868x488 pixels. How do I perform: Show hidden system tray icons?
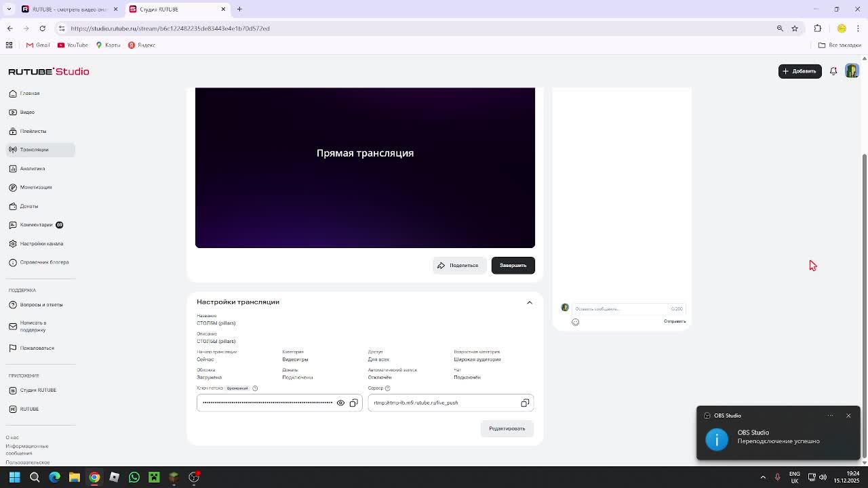(x=763, y=477)
